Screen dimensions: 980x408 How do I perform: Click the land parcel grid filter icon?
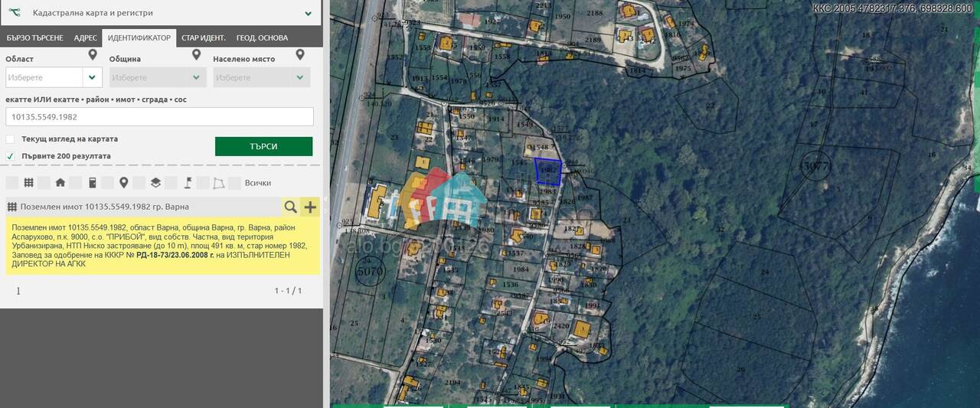click(28, 183)
